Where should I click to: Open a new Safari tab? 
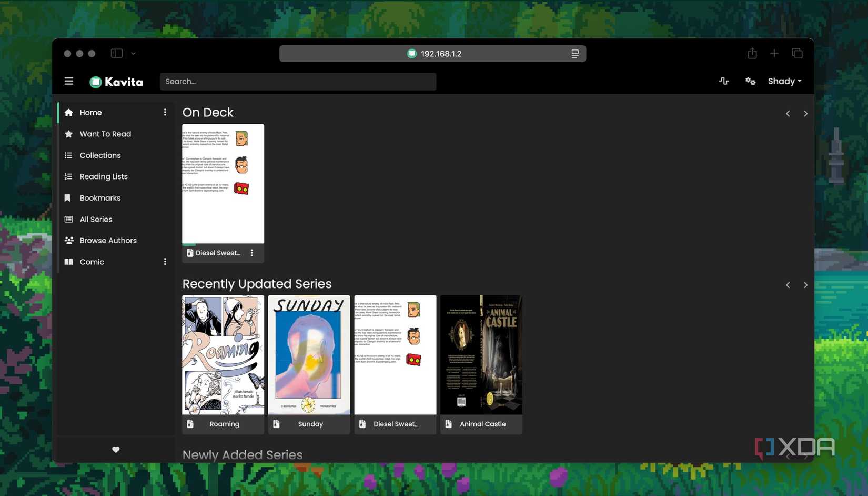774,53
